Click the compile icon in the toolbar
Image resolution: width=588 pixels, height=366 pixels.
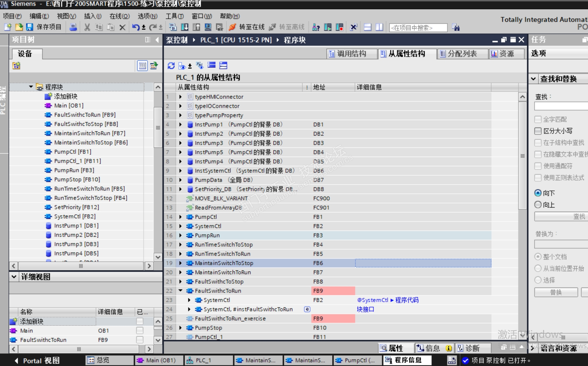(173, 27)
